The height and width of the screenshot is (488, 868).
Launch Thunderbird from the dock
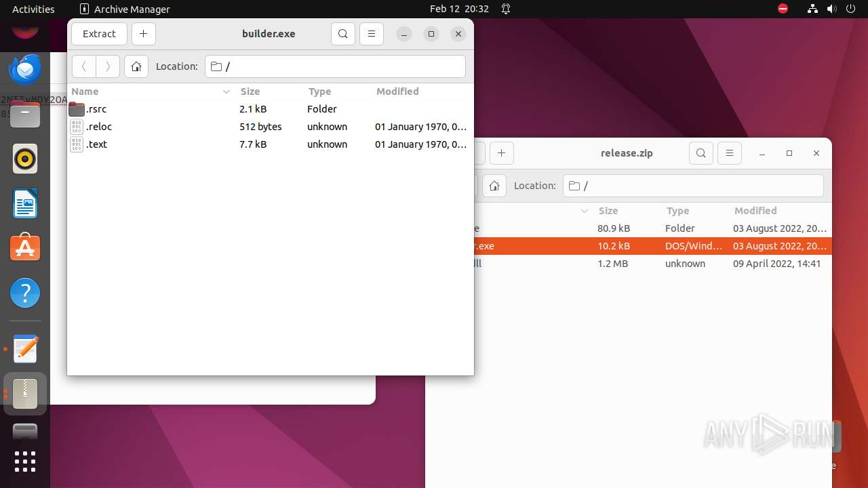point(25,69)
